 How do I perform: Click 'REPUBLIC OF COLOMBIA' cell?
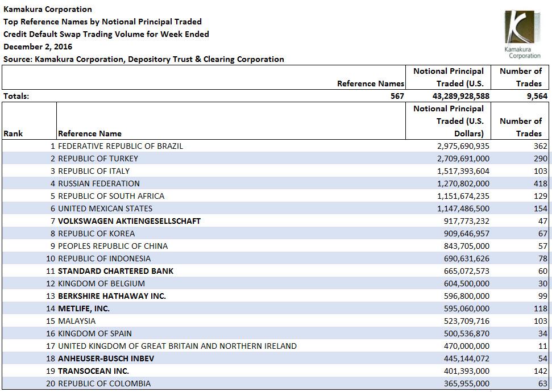tap(104, 383)
